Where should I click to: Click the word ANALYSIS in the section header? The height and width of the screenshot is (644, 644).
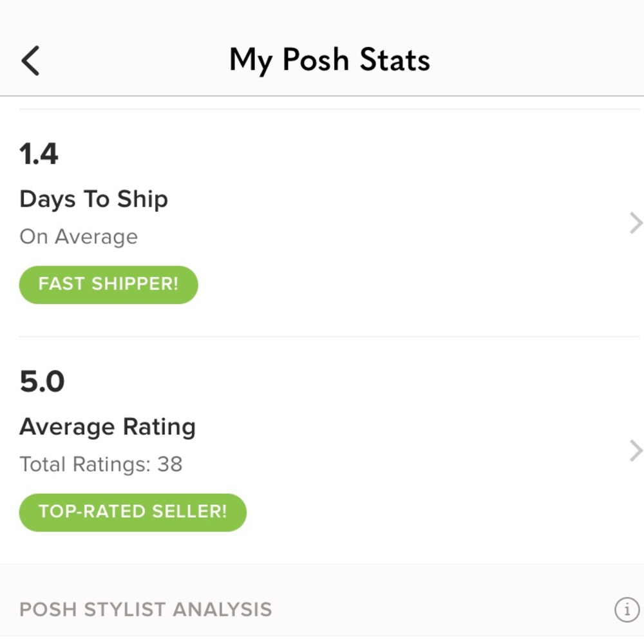pos(222,609)
